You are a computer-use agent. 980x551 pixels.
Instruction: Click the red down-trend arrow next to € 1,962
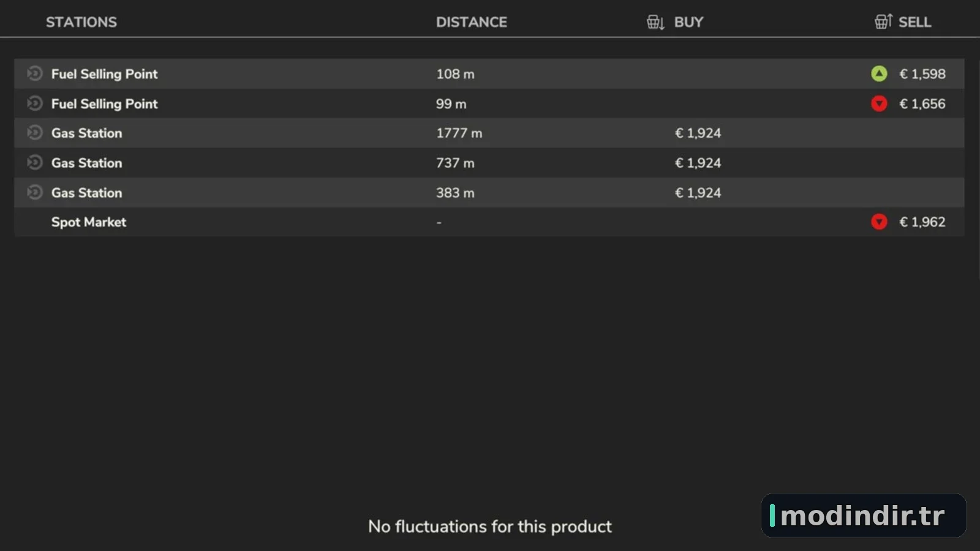(879, 222)
